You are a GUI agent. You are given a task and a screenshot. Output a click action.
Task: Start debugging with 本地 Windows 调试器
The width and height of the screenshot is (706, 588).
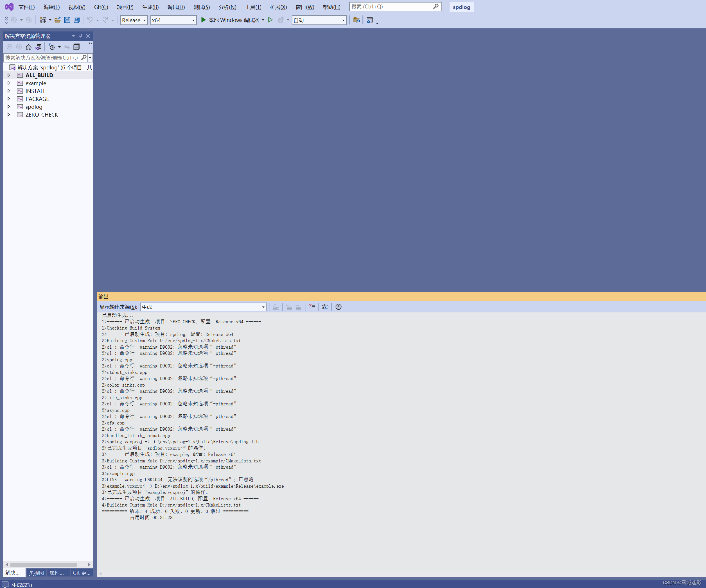[232, 20]
